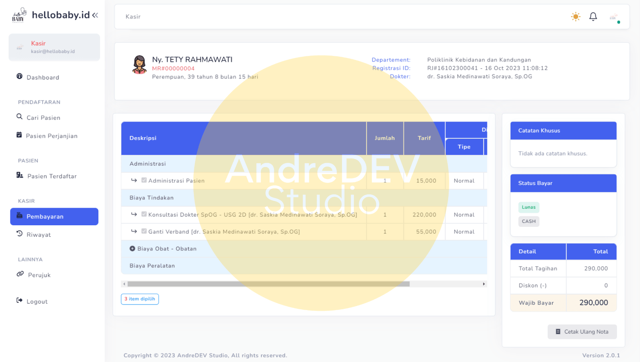
Task: Click the Logout icon in sidebar
Action: pos(19,300)
